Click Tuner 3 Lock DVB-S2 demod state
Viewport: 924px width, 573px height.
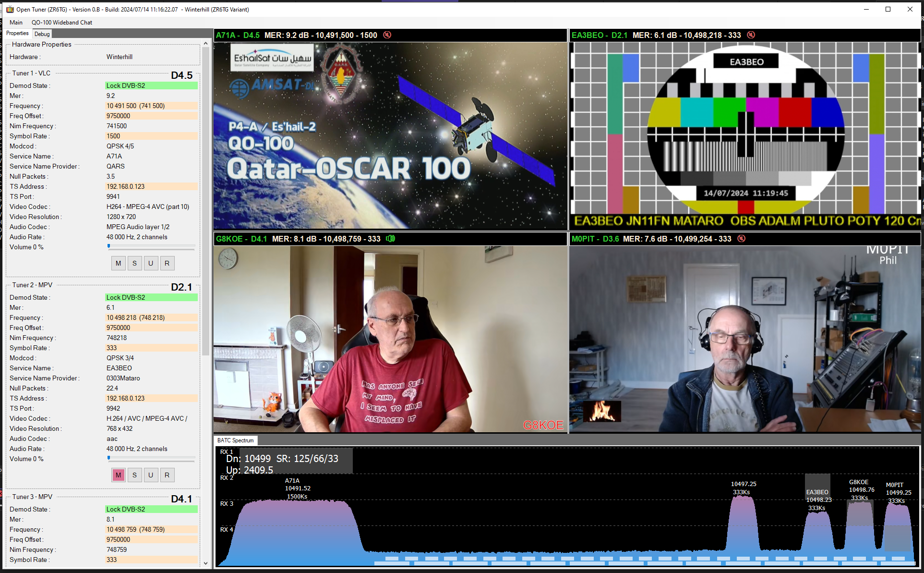[151, 509]
